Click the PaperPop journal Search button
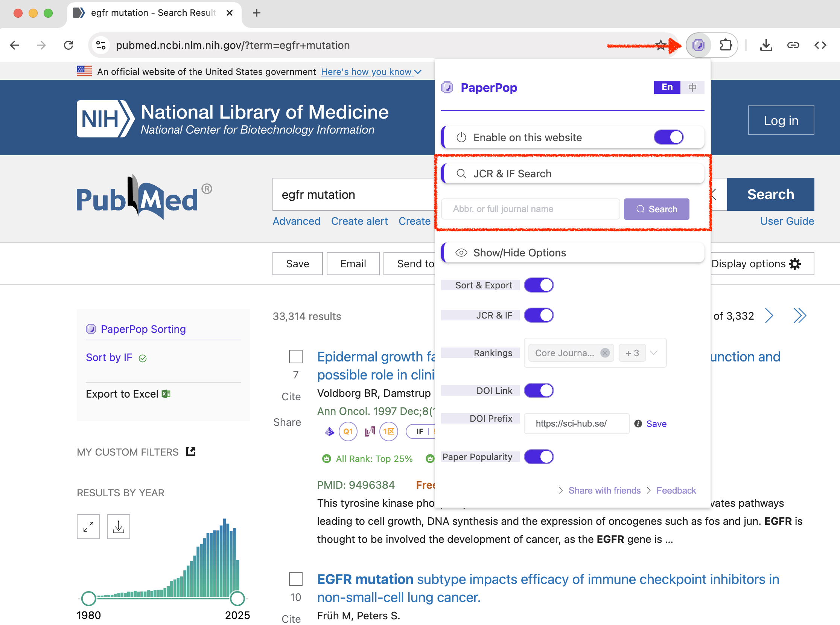Viewport: 840px width, 625px height. click(x=656, y=209)
